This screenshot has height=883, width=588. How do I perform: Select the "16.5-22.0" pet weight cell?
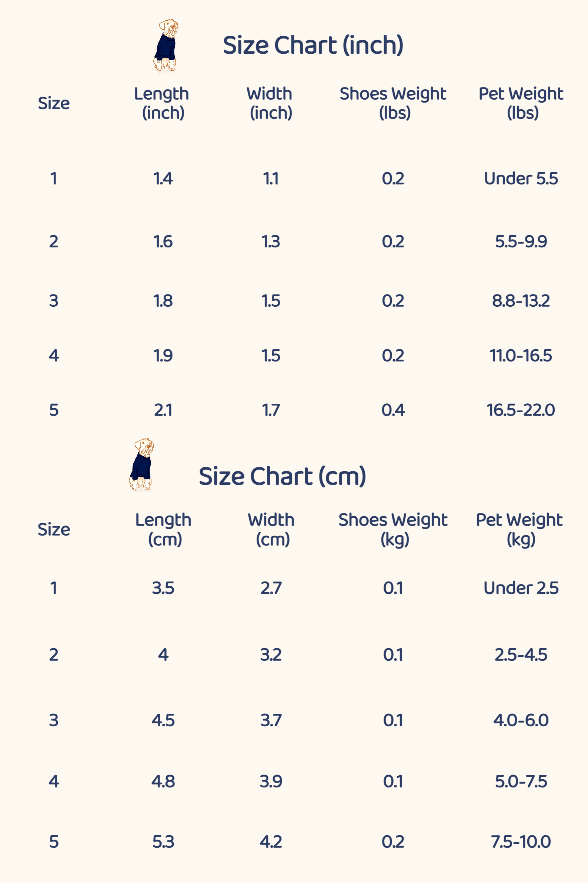pyautogui.click(x=521, y=410)
